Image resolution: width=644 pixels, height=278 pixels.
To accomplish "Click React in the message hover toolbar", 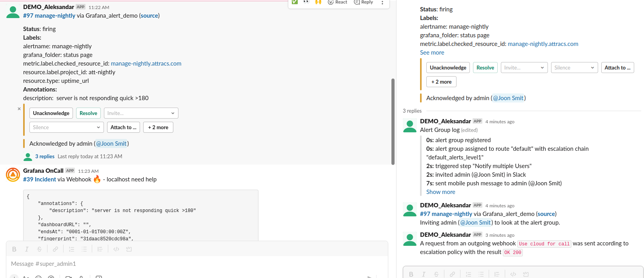I will coord(337,2).
